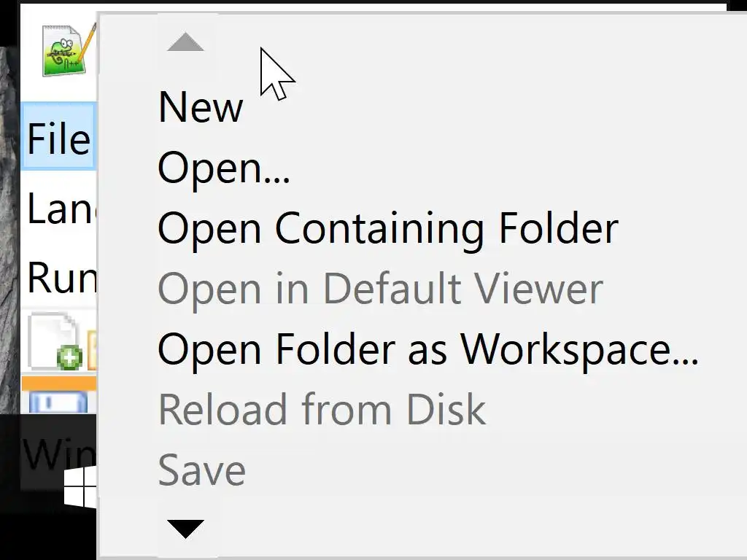747x560 pixels.
Task: Click Open in Default Viewer
Action: [380, 289]
